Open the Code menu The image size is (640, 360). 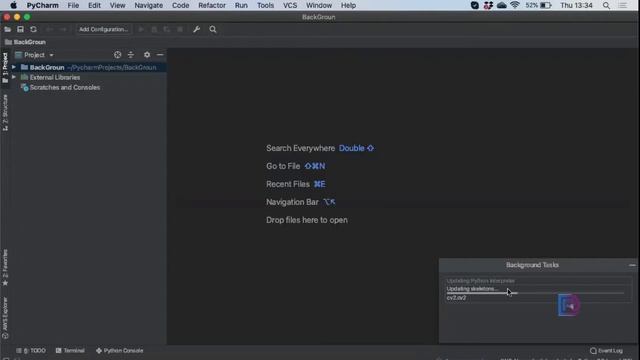180,5
